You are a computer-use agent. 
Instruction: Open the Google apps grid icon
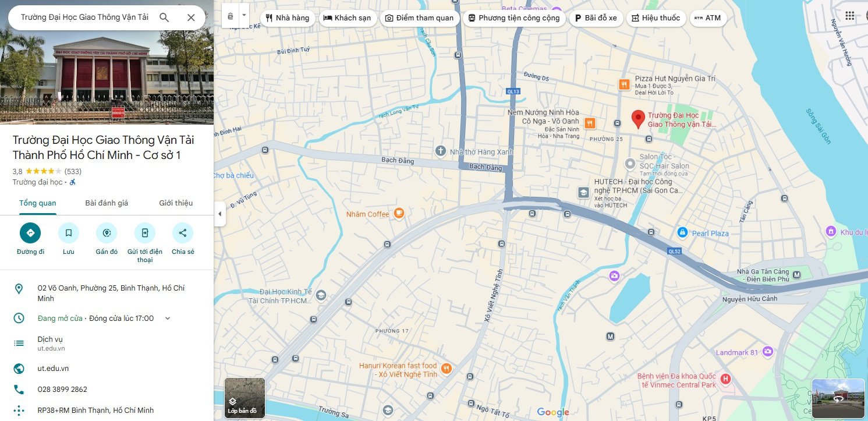pos(850,16)
